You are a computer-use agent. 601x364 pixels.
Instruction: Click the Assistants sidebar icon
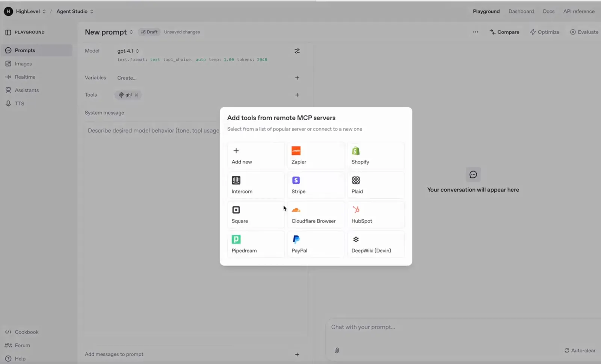coord(8,90)
